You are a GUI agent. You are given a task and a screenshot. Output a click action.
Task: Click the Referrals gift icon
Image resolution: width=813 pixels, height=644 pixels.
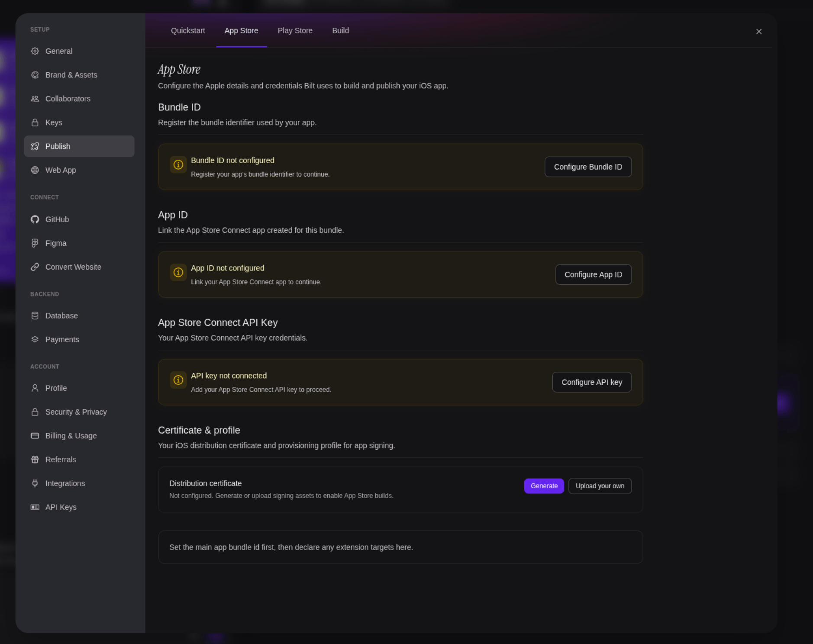coord(35,460)
